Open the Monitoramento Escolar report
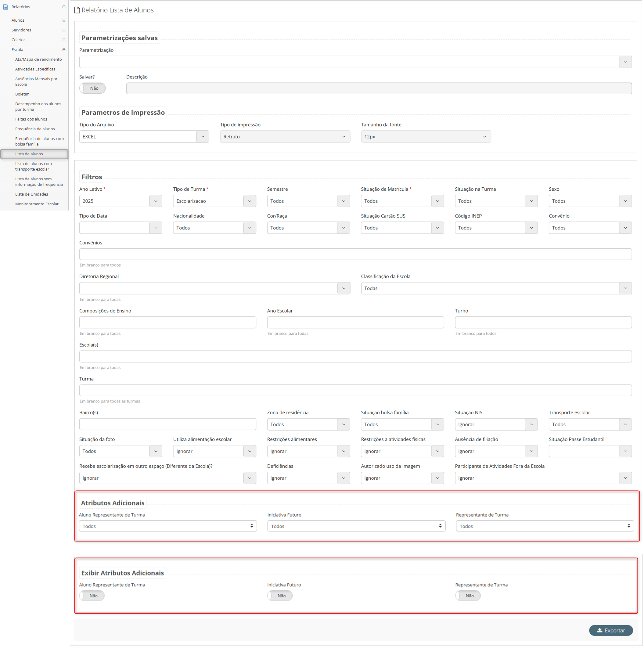This screenshot has width=644, height=649. 37,204
